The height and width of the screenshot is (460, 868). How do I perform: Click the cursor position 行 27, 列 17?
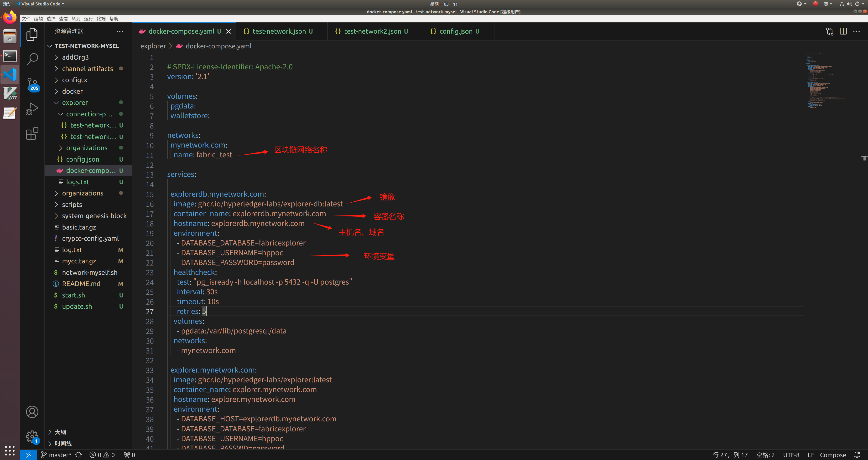click(x=730, y=455)
